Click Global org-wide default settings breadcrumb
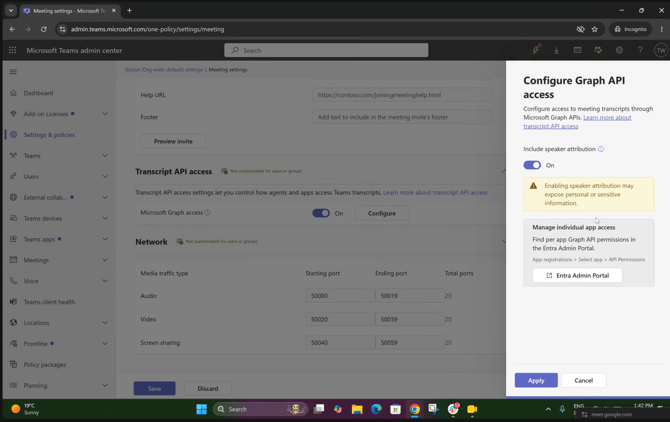 click(x=164, y=70)
